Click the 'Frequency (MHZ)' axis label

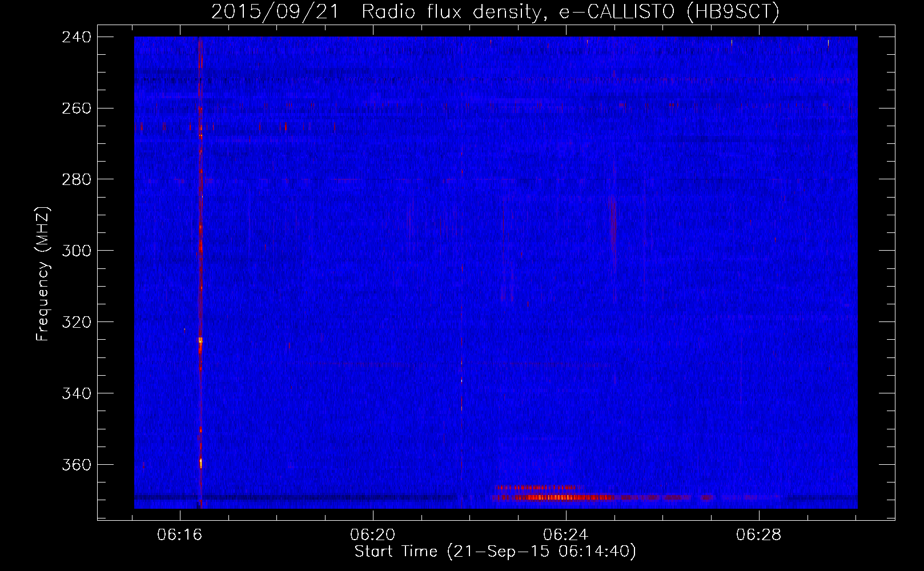pos(43,274)
